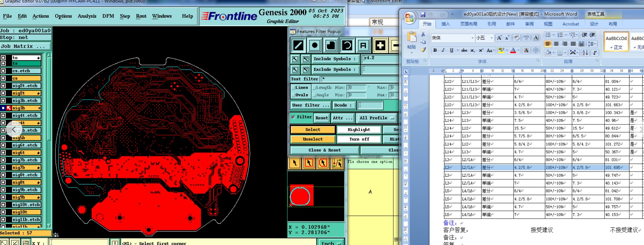The height and width of the screenshot is (245, 644).
Task: Open the All Profile dropdown
Action: pos(377,118)
